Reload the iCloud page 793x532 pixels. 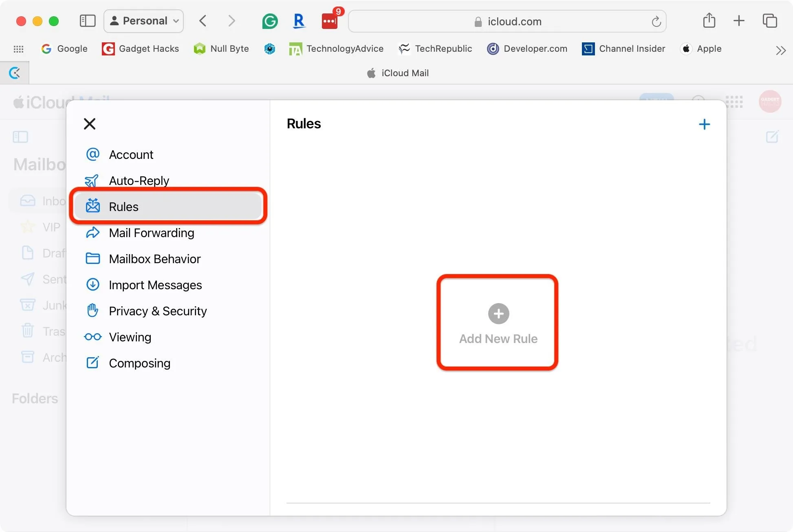[x=656, y=21]
